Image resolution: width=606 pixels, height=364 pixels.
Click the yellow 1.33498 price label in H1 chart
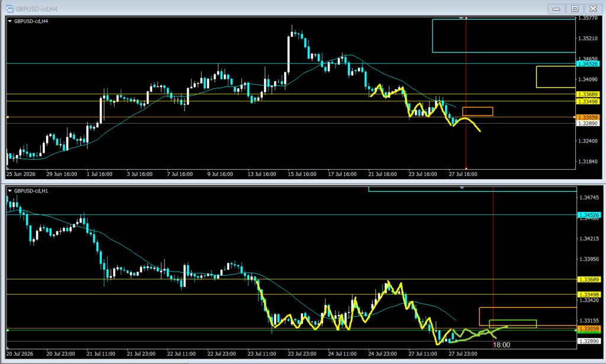(x=589, y=294)
